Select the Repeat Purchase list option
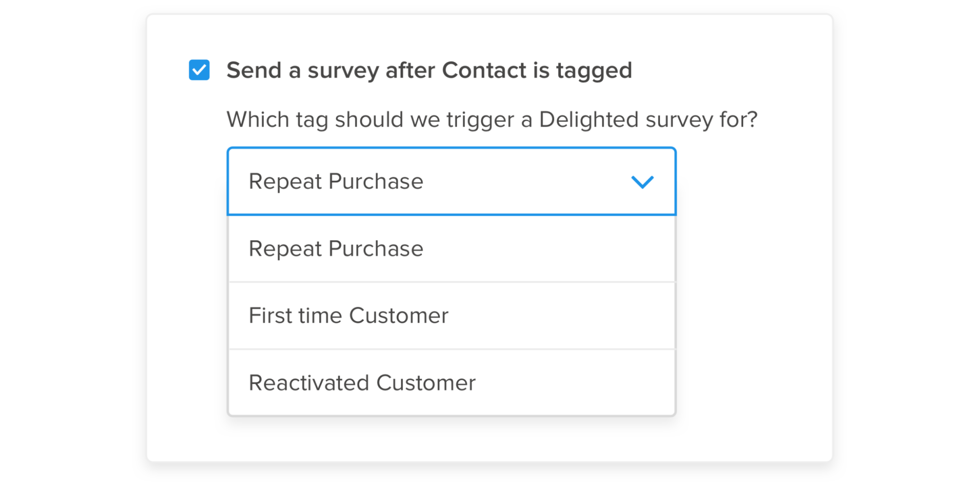Screen dimensions: 980x496 pos(336,249)
